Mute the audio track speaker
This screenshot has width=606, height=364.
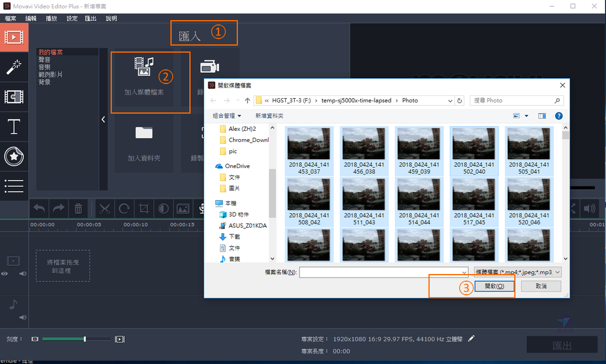pos(23,317)
